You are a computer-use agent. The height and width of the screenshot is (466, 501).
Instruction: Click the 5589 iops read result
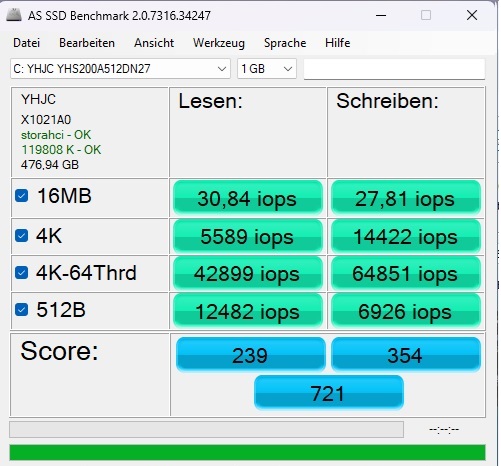click(x=248, y=237)
